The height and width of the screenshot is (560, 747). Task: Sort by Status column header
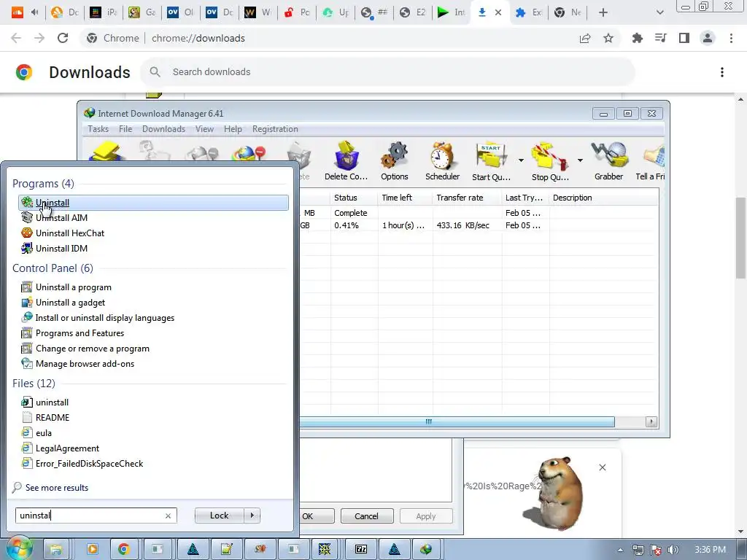click(354, 198)
